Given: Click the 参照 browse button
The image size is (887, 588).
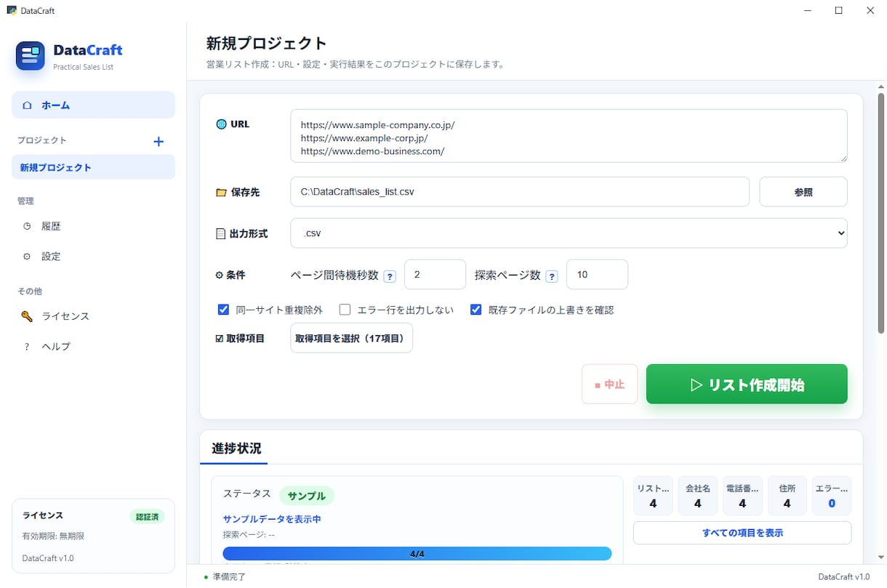Looking at the screenshot, I should 803,192.
